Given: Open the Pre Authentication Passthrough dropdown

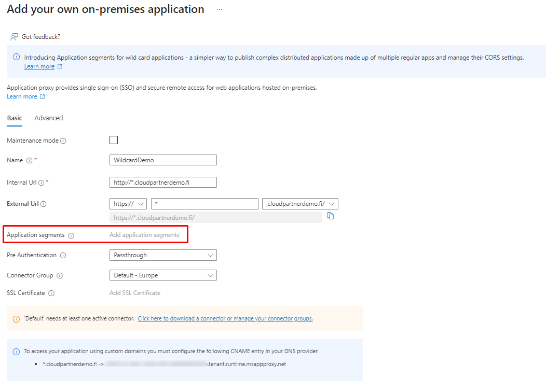Looking at the screenshot, I should [x=163, y=255].
